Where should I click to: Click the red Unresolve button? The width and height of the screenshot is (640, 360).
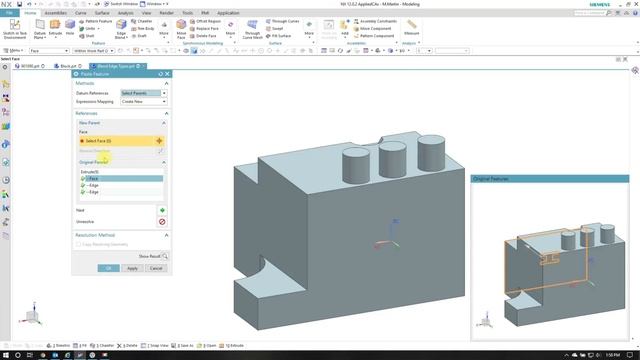click(x=162, y=222)
